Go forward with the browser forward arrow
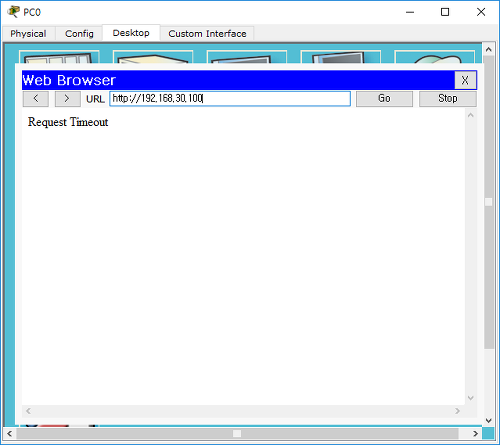This screenshot has width=500, height=445. pyautogui.click(x=67, y=99)
